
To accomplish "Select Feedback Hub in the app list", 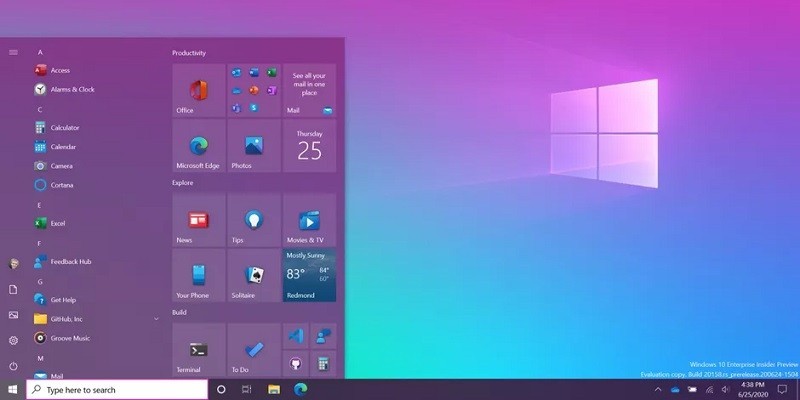I will click(70, 262).
